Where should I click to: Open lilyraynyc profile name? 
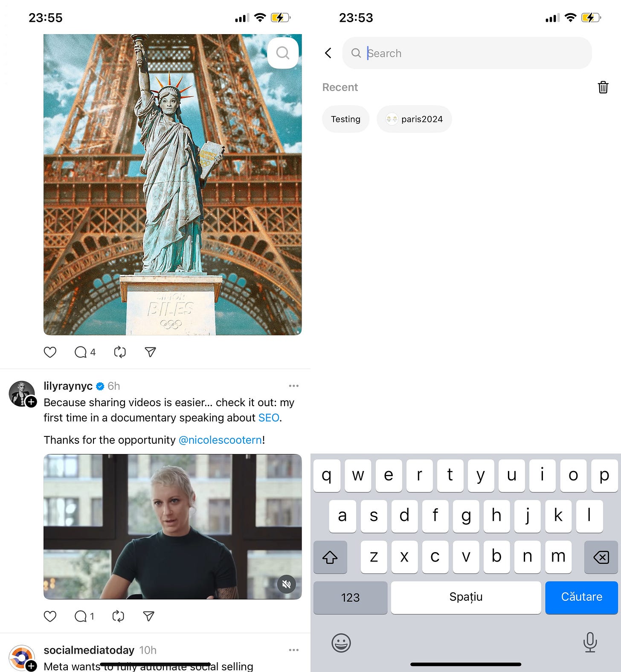(68, 386)
